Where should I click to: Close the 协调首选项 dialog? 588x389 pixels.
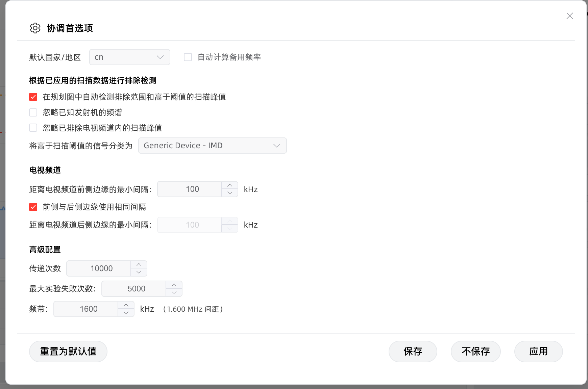click(570, 16)
